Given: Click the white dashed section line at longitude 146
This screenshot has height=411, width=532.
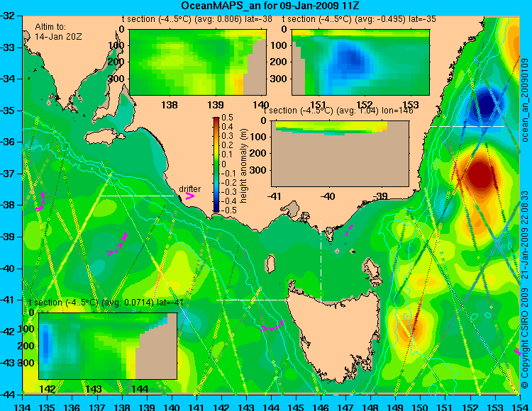Looking at the screenshot, I should coord(321,261).
